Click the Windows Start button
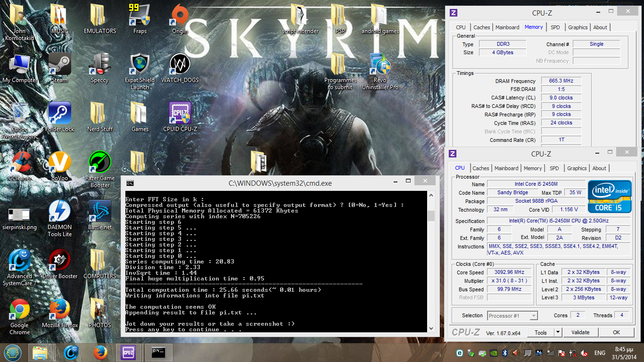The width and height of the screenshot is (644, 362). pos(13,352)
